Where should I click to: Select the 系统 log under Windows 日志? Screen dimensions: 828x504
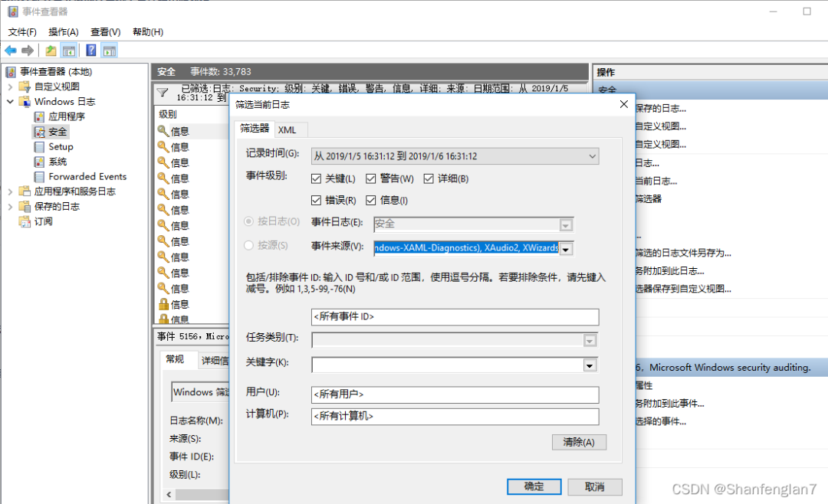point(58,162)
